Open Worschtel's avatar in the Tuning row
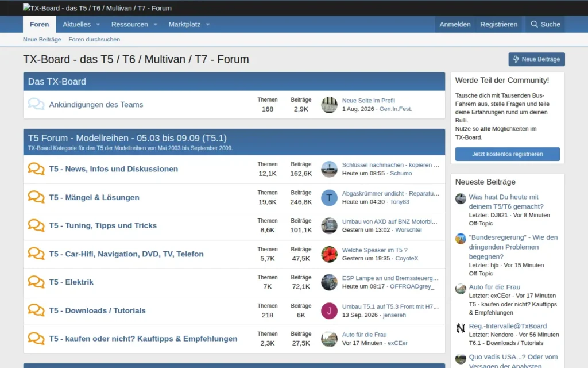This screenshot has width=588, height=368. tap(329, 225)
